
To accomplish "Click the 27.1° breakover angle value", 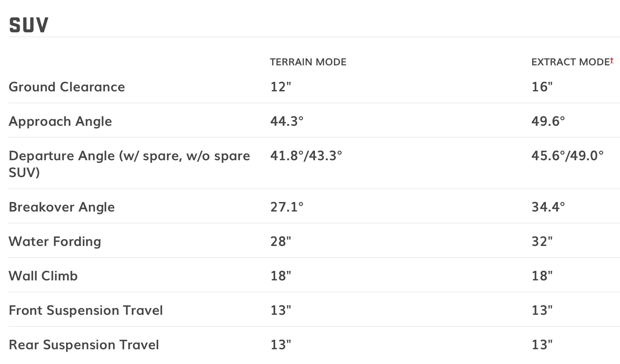I will click(287, 207).
